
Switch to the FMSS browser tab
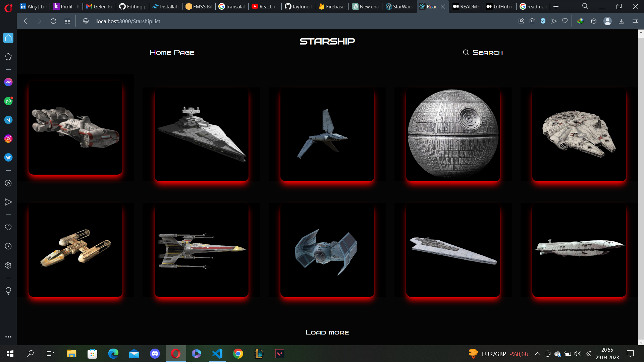199,6
